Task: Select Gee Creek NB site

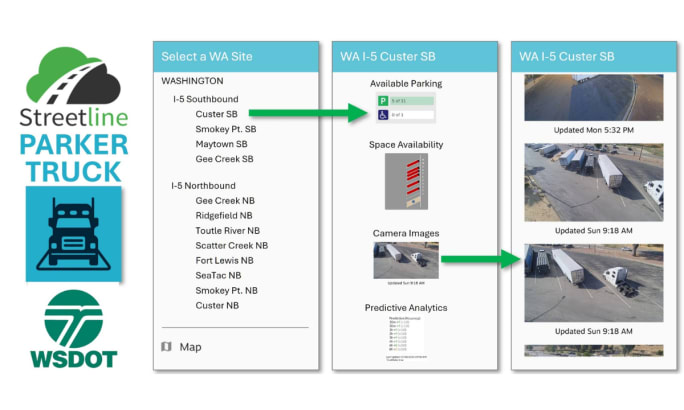Action: (225, 201)
